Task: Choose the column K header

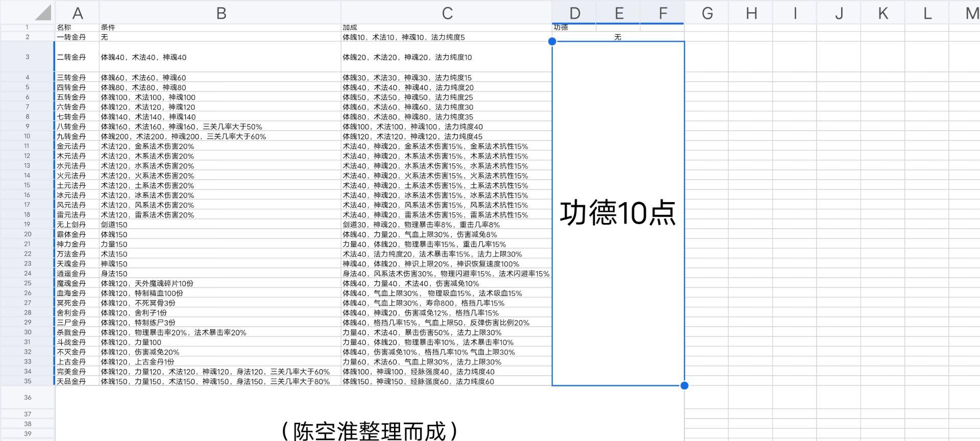Action: (883, 13)
